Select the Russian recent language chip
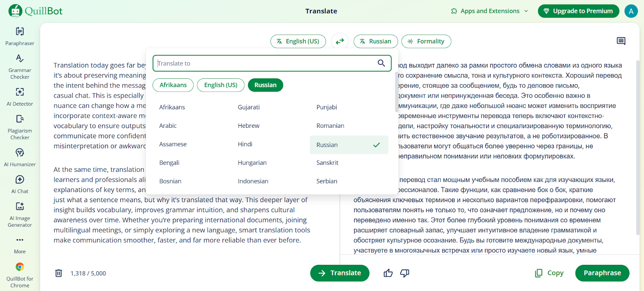Viewport: 644px width, 291px height. point(265,85)
